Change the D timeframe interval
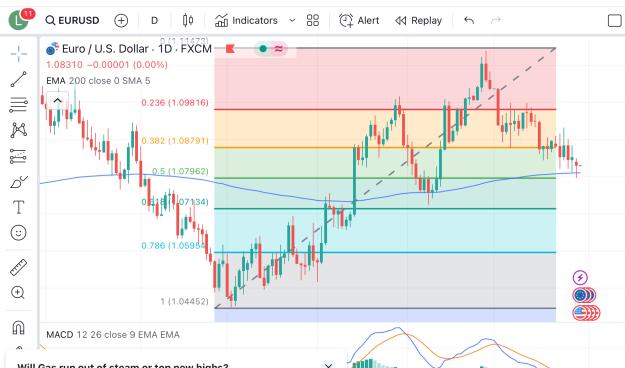This screenshot has height=368, width=625. pyautogui.click(x=155, y=20)
